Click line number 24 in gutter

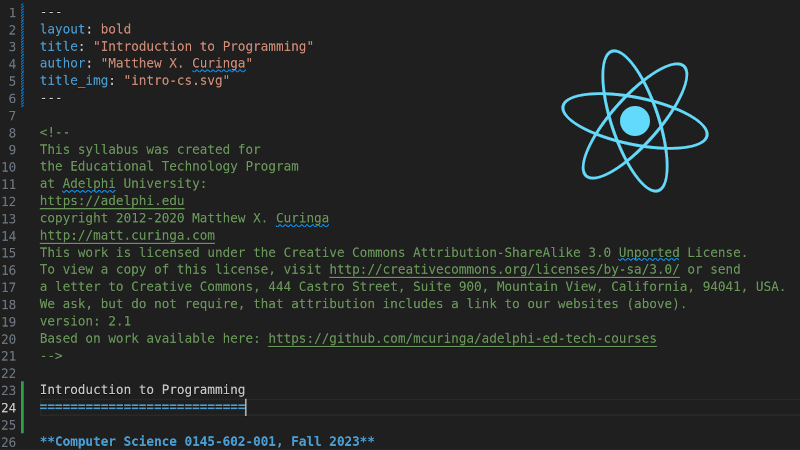click(9, 408)
